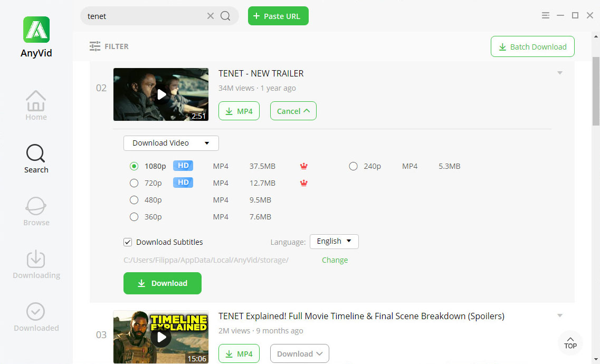600x364 pixels.
Task: Click Paste URL button
Action: (x=278, y=16)
